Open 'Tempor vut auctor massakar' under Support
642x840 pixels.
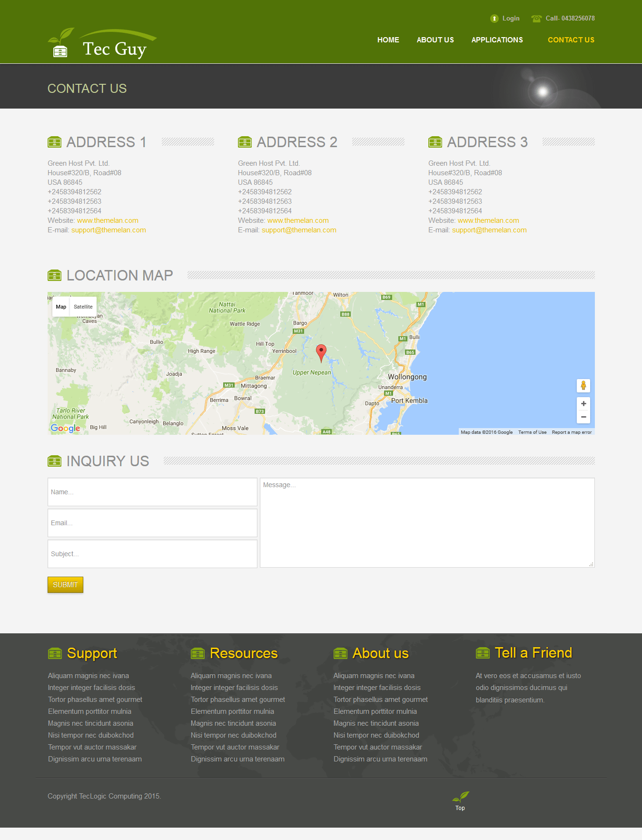92,747
